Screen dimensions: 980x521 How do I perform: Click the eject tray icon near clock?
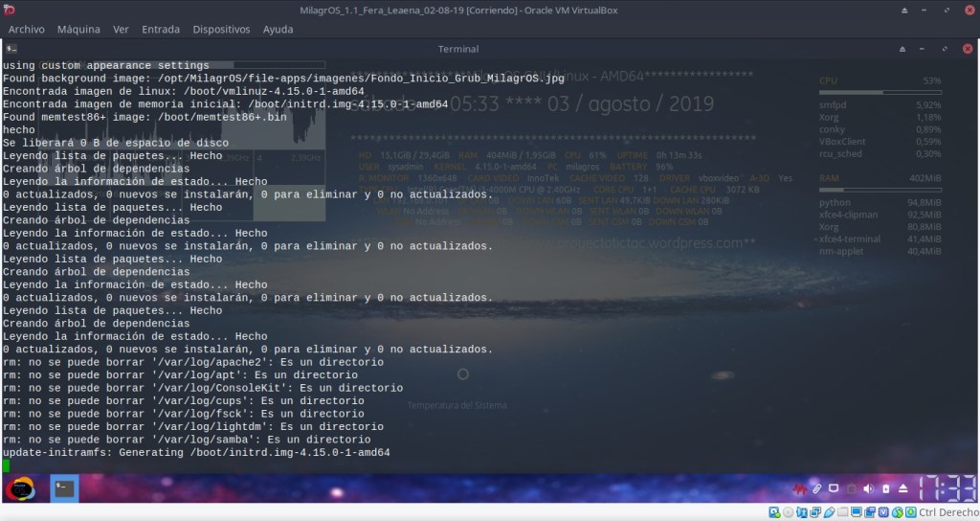(903, 488)
